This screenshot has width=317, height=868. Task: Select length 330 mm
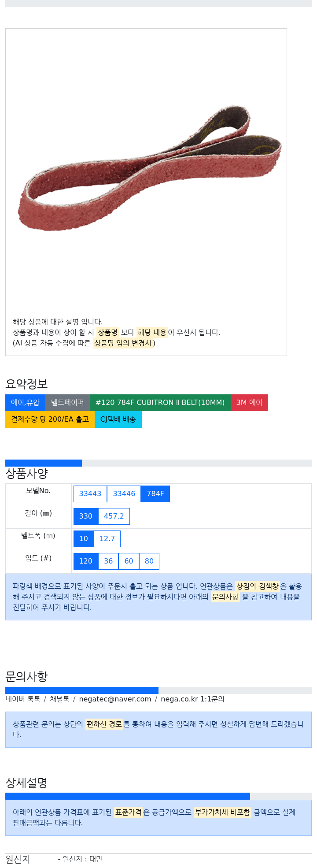pyautogui.click(x=86, y=516)
